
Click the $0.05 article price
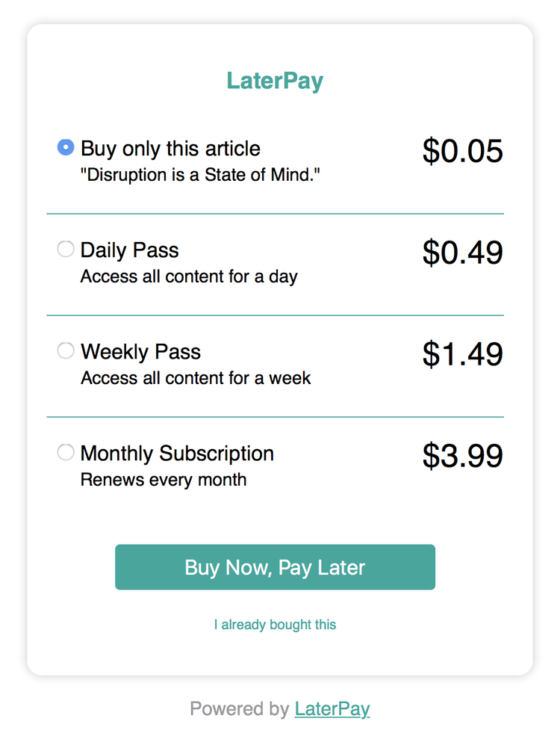tap(463, 150)
